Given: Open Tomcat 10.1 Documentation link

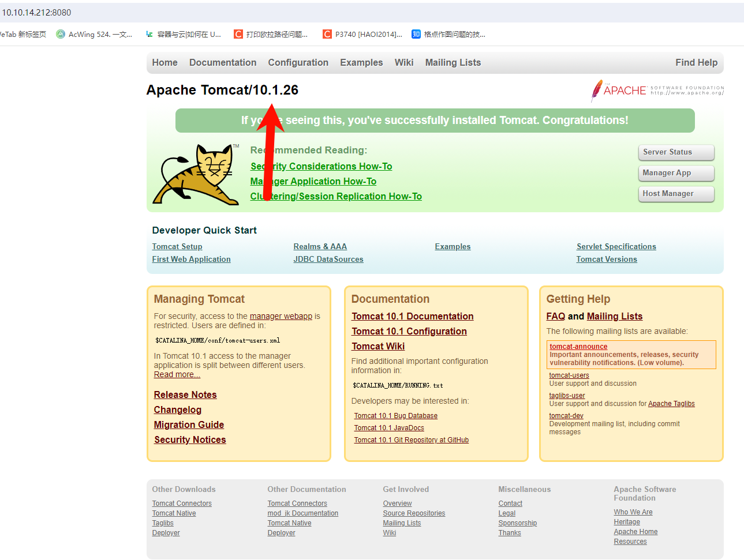Looking at the screenshot, I should (413, 316).
